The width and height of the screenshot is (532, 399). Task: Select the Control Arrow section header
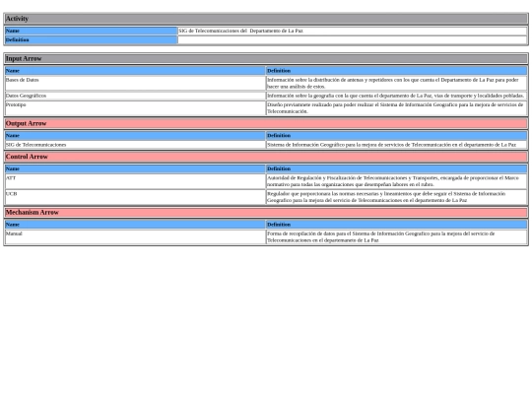click(266, 157)
